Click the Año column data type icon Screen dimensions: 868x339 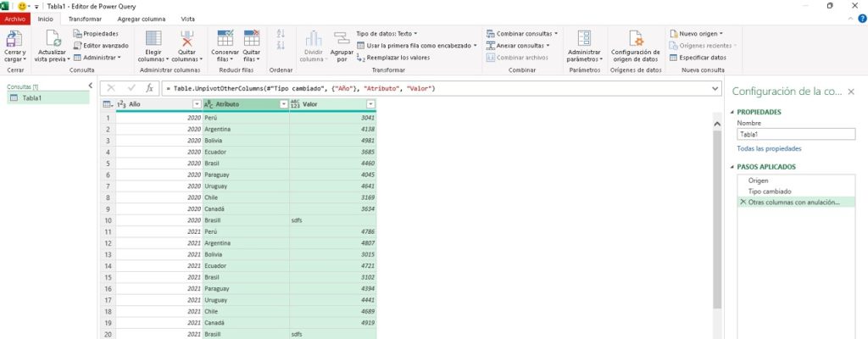point(122,104)
